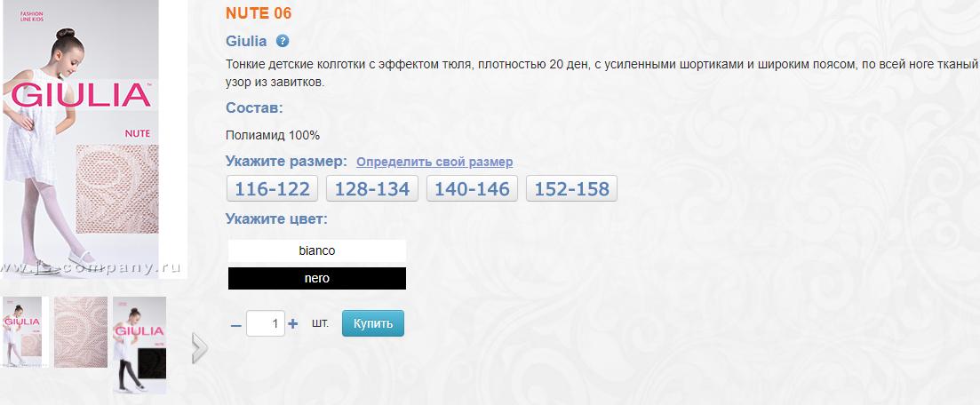Click the NUTE 06 product title

259,13
